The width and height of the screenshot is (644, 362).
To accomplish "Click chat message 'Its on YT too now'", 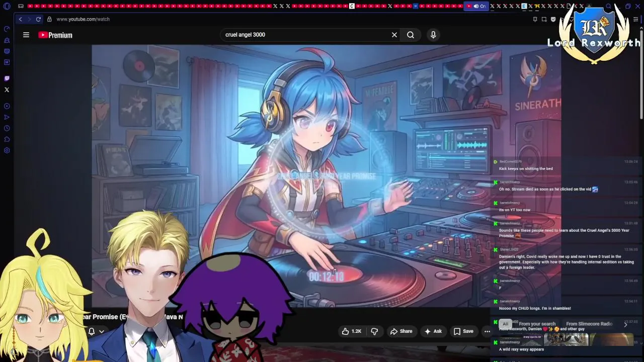I will (514, 210).
